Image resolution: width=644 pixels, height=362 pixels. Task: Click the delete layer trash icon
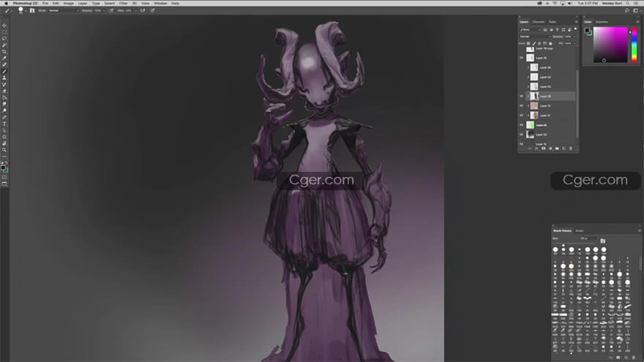(x=571, y=148)
